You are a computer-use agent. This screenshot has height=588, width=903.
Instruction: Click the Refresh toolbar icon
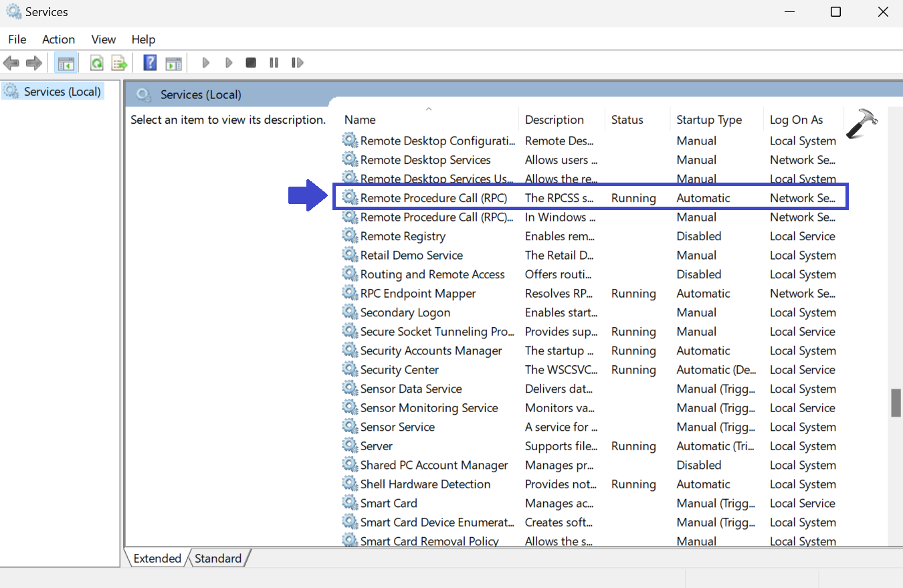click(97, 63)
